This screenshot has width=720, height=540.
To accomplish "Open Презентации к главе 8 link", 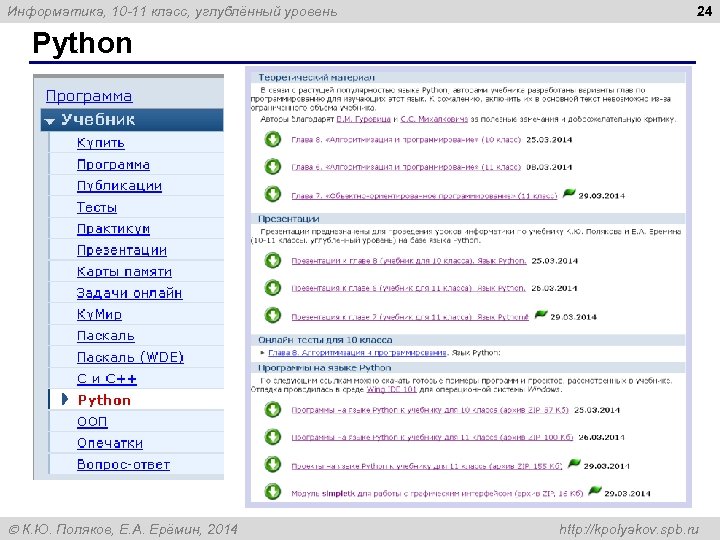I will (409, 261).
